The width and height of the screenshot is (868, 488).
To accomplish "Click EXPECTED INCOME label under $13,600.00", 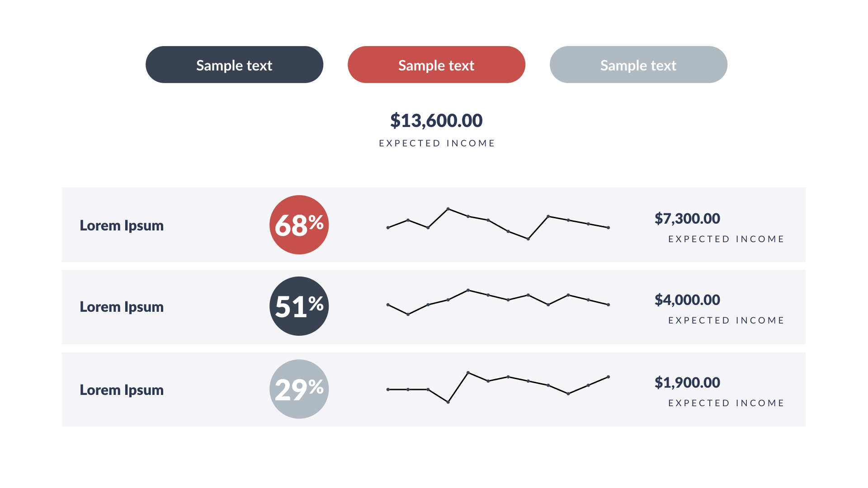I will click(x=437, y=143).
